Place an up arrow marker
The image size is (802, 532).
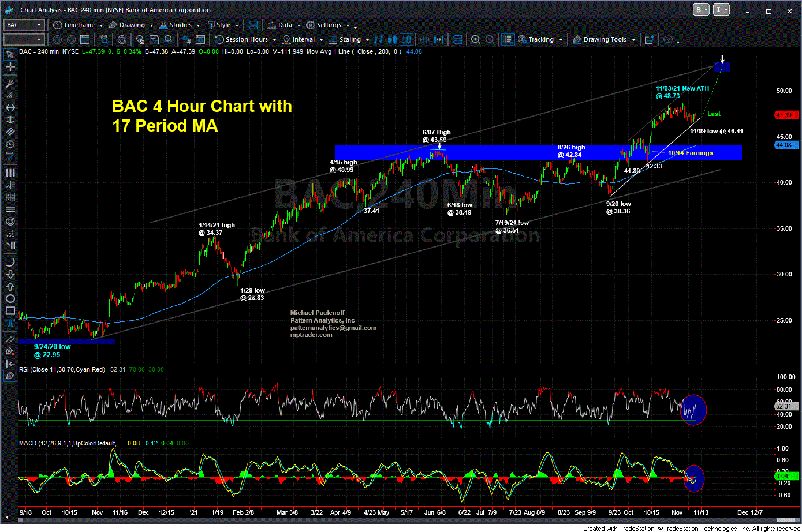tap(10, 287)
